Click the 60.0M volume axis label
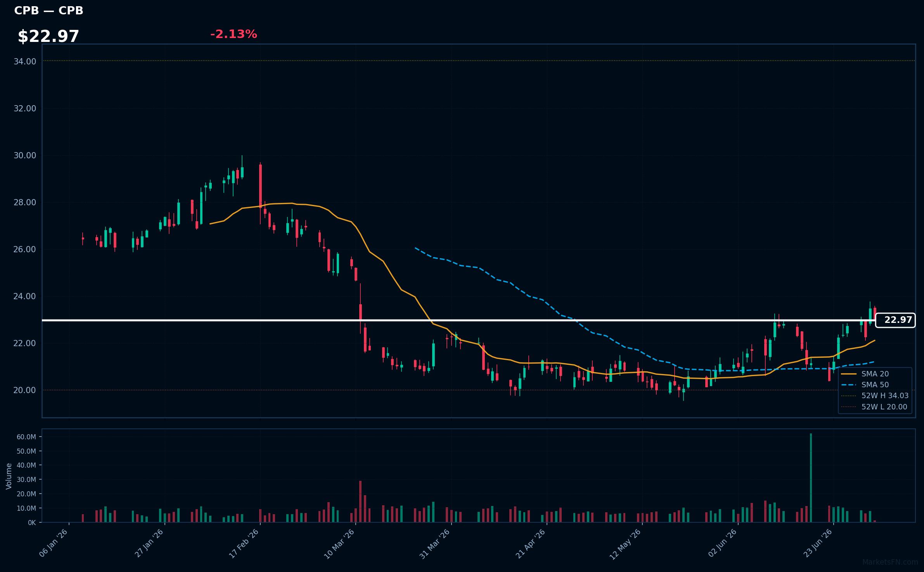 click(26, 437)
